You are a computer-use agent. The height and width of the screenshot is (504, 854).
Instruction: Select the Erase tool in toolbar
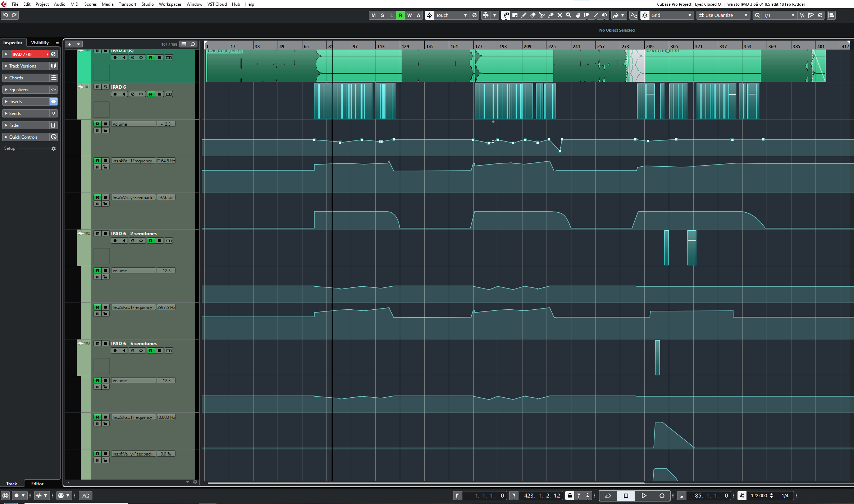pyautogui.click(x=533, y=15)
